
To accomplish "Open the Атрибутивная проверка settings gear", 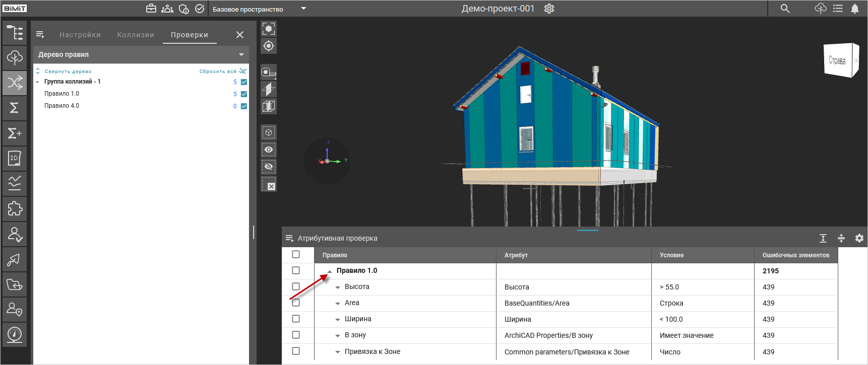I will pyautogui.click(x=859, y=238).
